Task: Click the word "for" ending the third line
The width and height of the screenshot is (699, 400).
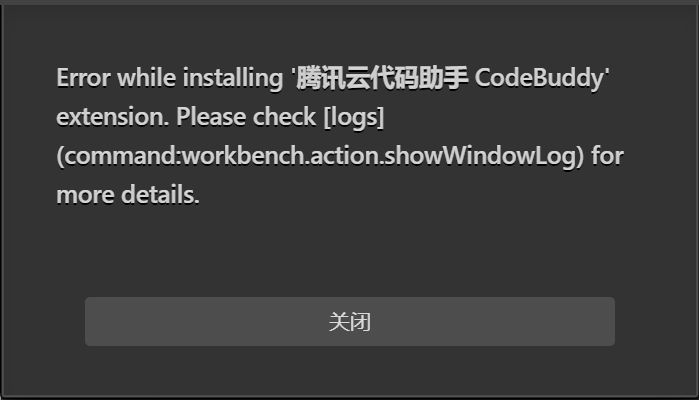Action: tap(607, 156)
